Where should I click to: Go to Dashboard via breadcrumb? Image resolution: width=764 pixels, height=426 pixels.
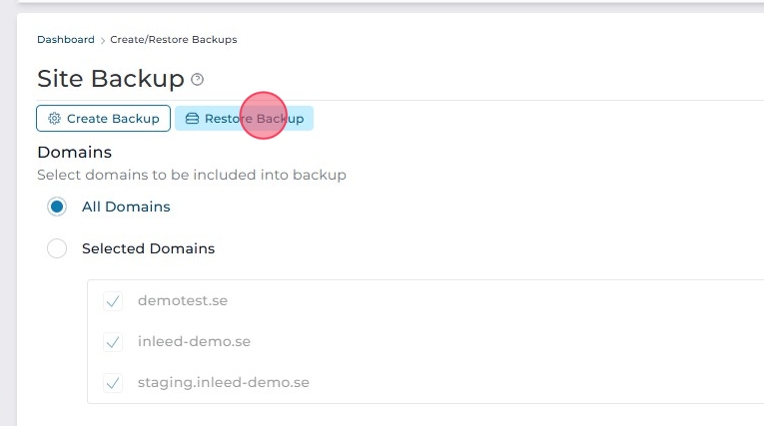(x=65, y=40)
